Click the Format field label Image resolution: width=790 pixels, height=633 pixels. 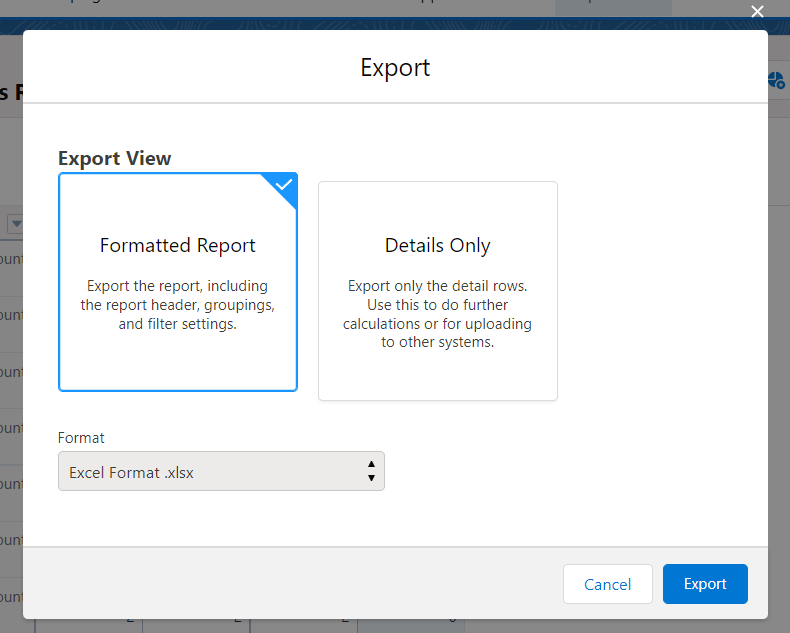81,437
